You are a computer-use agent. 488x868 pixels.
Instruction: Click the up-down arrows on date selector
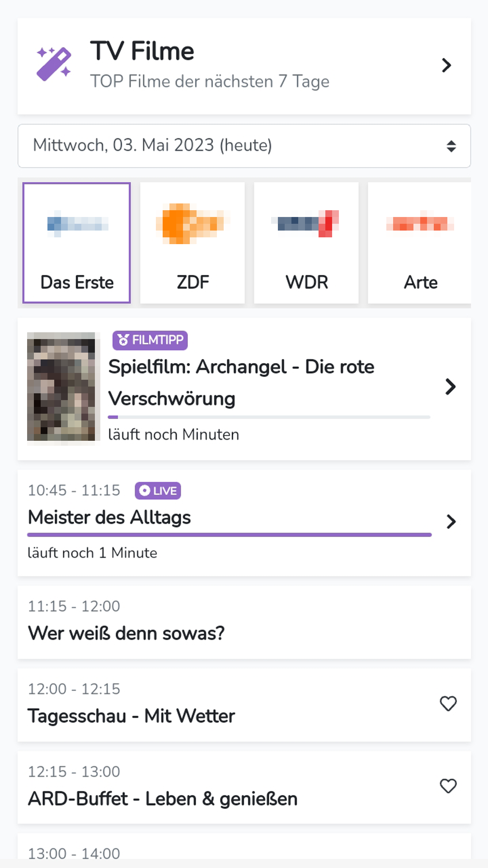(451, 146)
